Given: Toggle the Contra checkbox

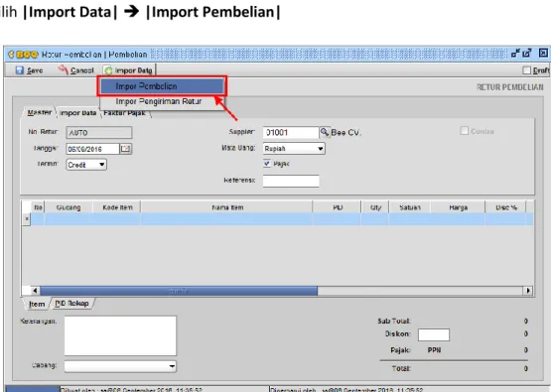Looking at the screenshot, I should click(465, 131).
